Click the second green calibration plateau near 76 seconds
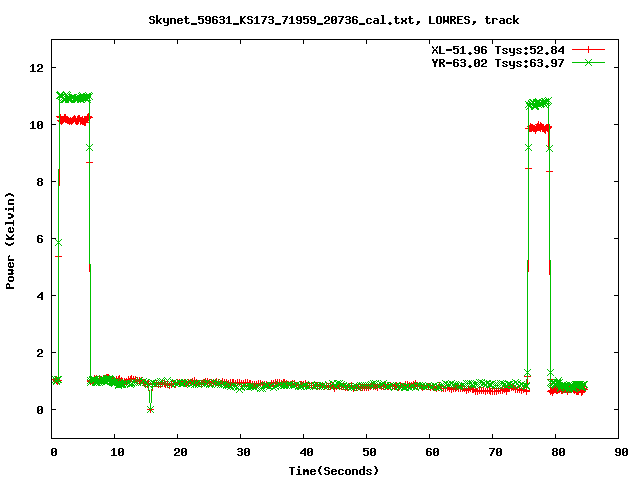 click(538, 103)
